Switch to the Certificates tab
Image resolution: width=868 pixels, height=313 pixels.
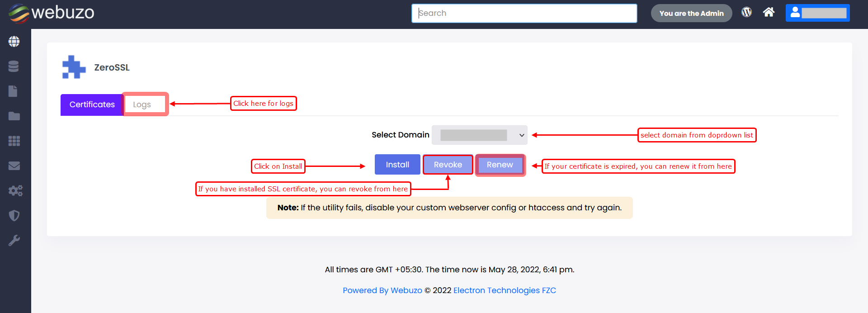pos(92,104)
